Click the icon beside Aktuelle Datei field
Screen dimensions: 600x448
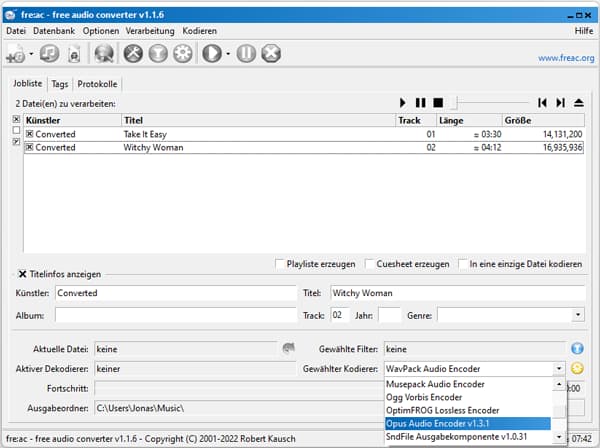289,348
